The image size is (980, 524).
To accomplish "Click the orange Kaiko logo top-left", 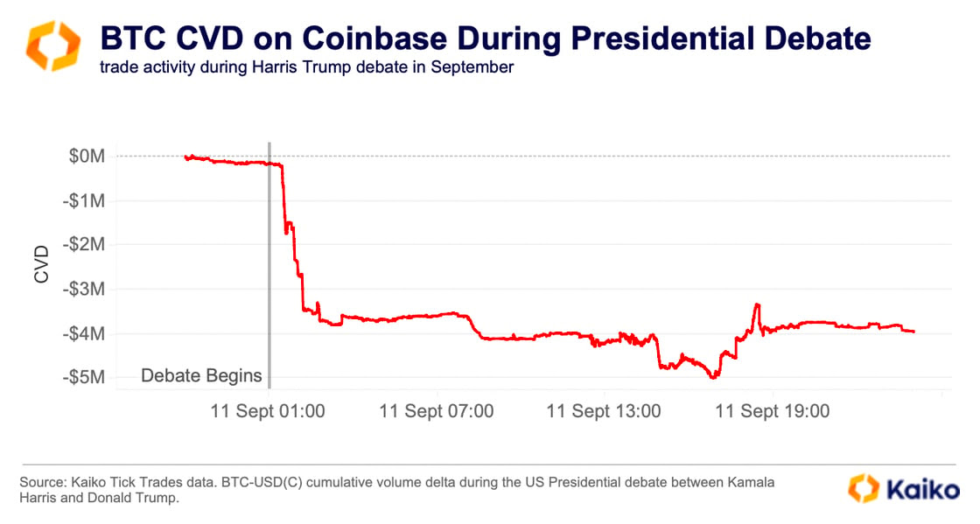I will pyautogui.click(x=53, y=45).
